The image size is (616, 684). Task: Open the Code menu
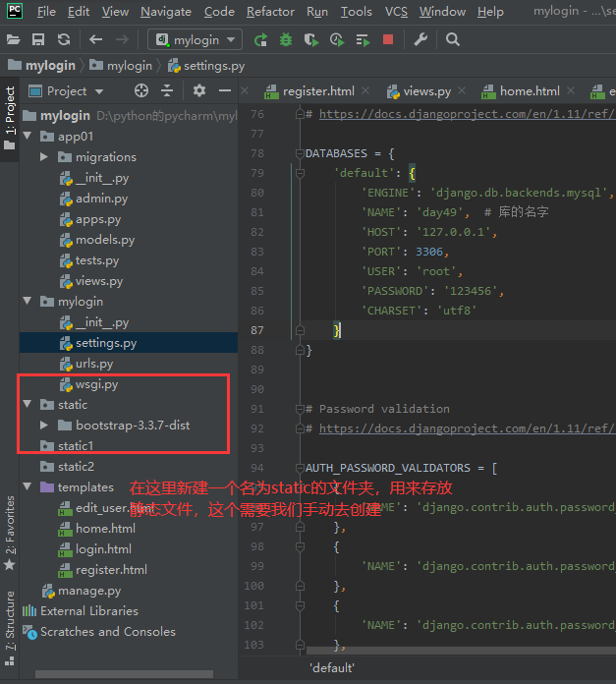coord(219,12)
